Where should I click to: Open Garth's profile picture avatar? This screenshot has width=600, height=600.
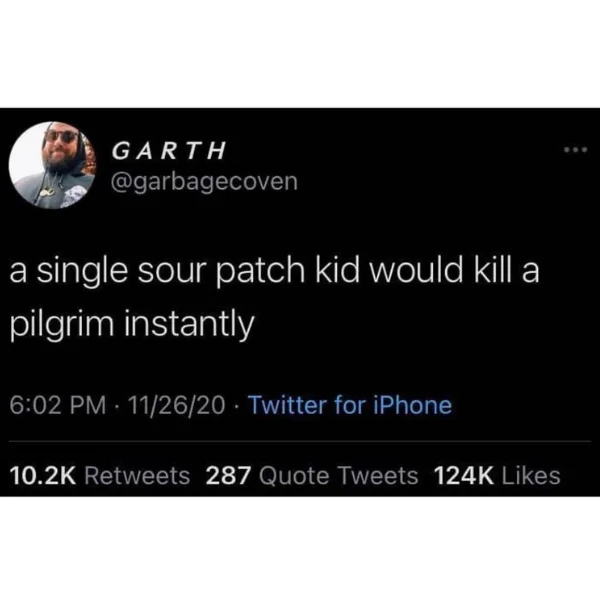pos(52,165)
